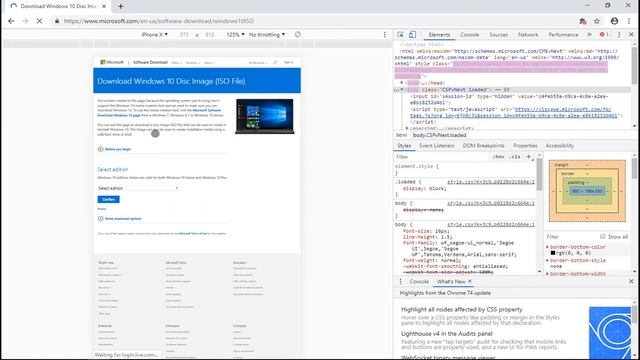Screen dimensions: 640x360
Task: Rotate the device viewport orientation
Action: click(x=298, y=35)
